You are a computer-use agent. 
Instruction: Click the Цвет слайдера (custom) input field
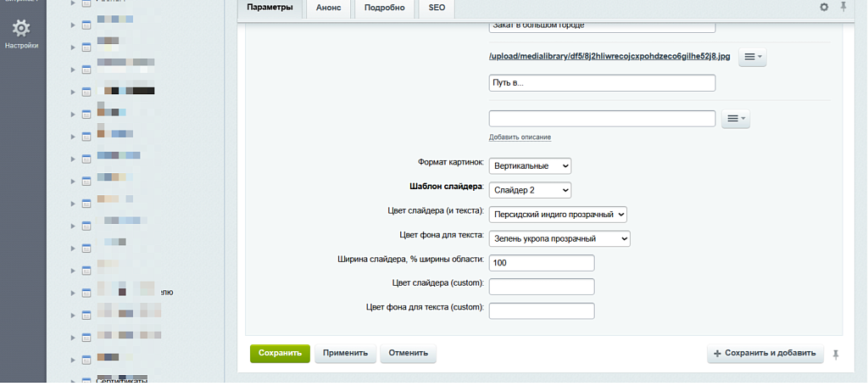(x=542, y=287)
